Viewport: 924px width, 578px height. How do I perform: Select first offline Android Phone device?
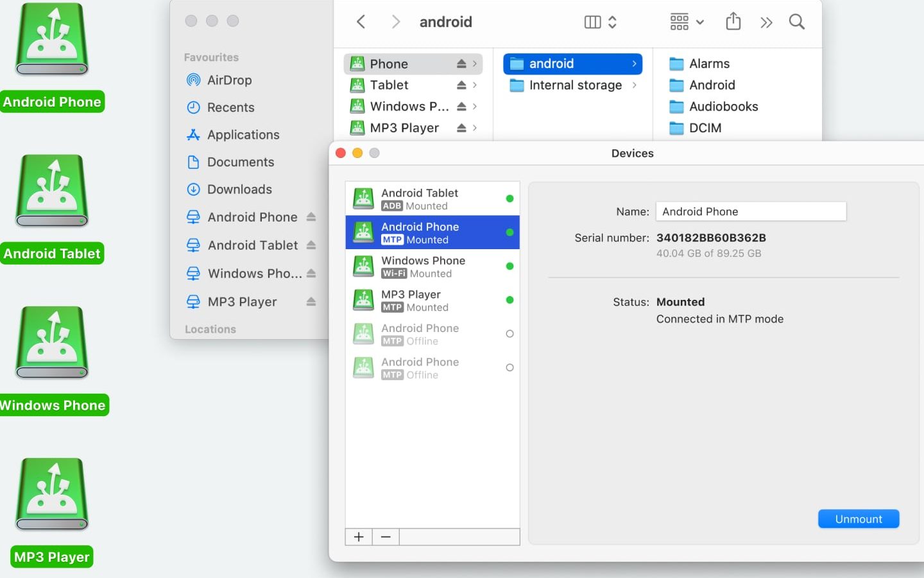432,333
